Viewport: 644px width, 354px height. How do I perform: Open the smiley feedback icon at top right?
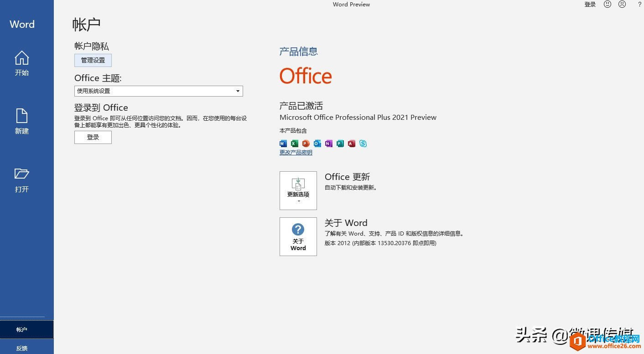pos(606,4)
